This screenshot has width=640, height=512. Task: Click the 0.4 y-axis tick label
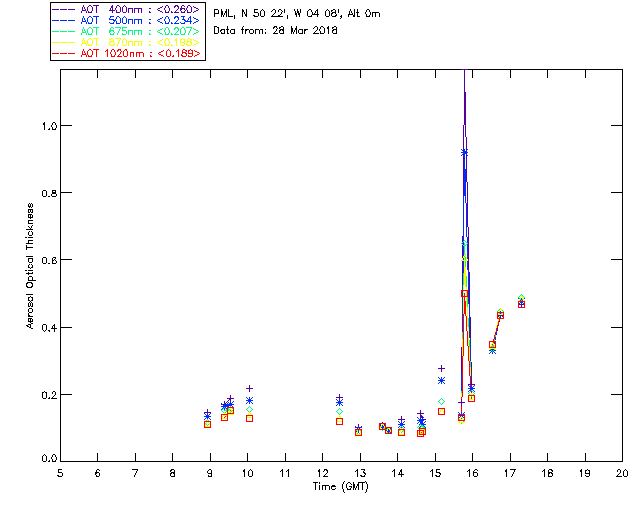(x=49, y=328)
